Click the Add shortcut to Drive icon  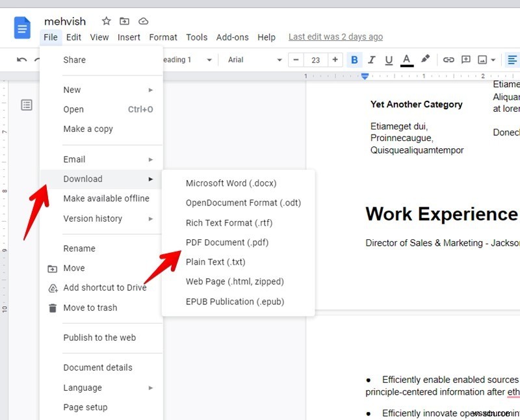[x=53, y=288]
